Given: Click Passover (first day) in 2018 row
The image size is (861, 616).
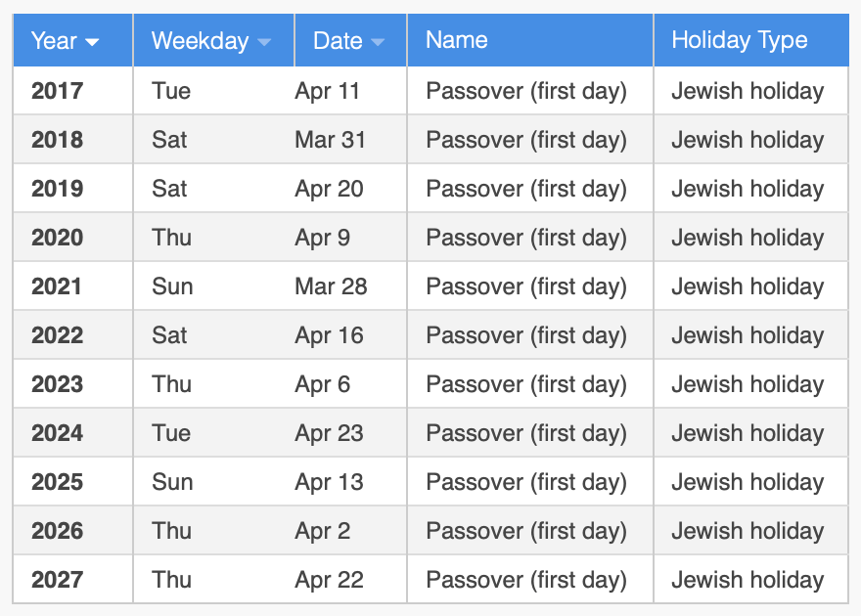Looking at the screenshot, I should (x=526, y=140).
